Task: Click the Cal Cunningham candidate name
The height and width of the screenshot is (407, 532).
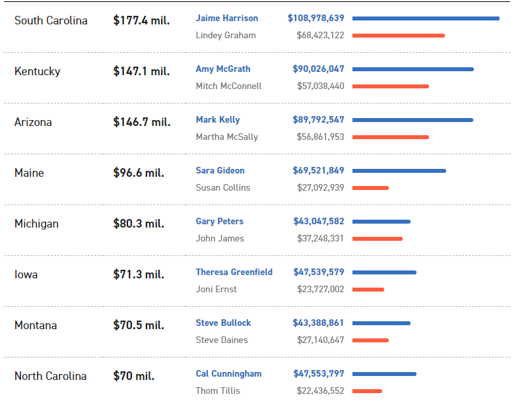Action: pos(228,373)
